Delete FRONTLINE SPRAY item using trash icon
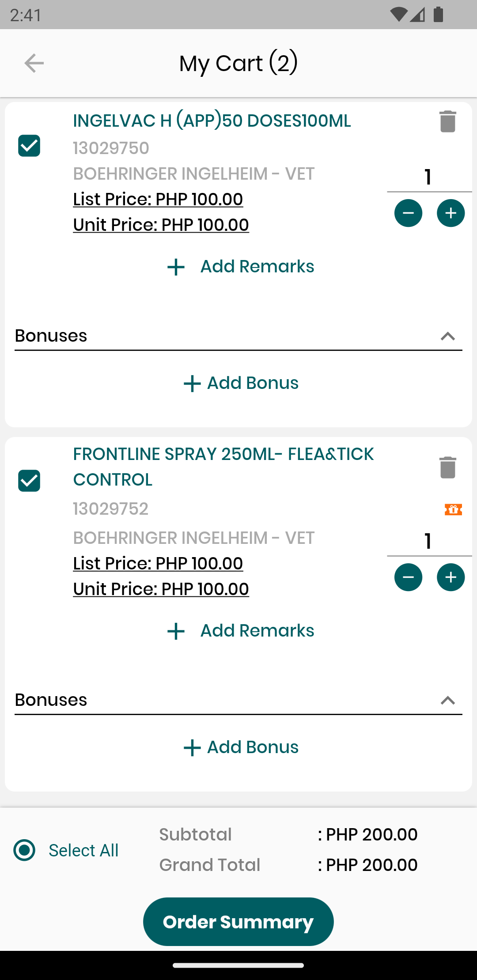 [447, 467]
